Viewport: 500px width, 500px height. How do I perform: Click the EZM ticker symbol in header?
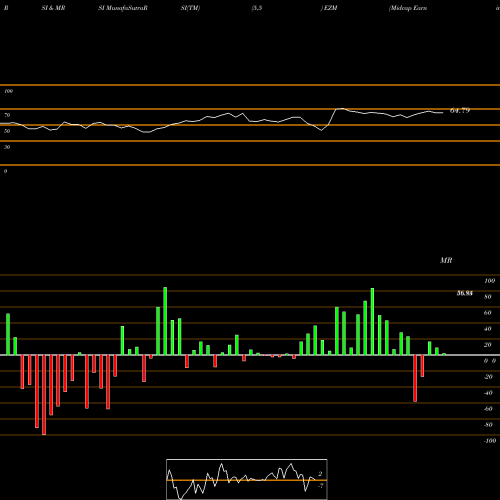(331, 8)
